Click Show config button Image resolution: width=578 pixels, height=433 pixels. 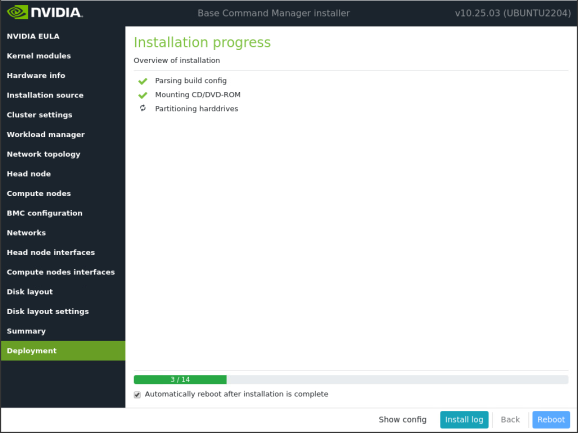coord(402,420)
